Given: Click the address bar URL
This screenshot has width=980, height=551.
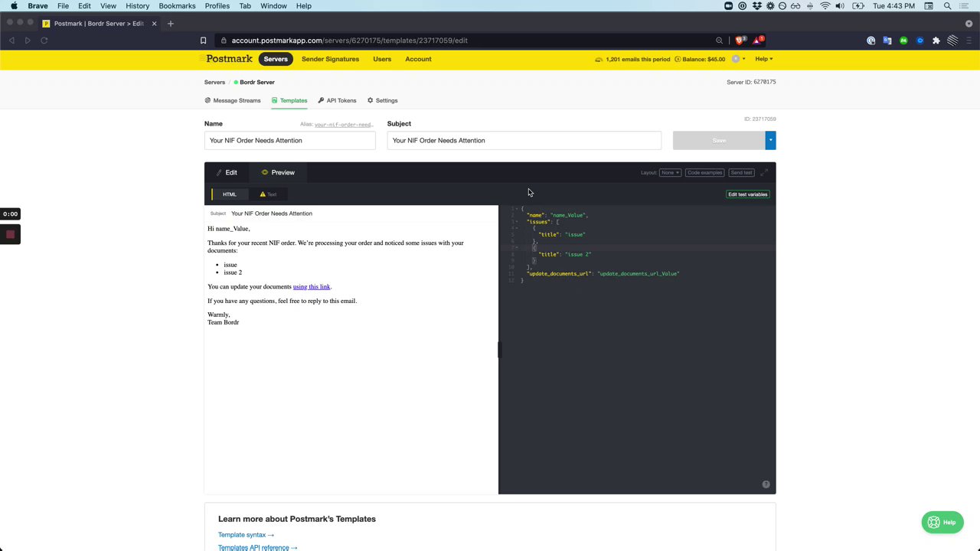Looking at the screenshot, I should point(349,41).
